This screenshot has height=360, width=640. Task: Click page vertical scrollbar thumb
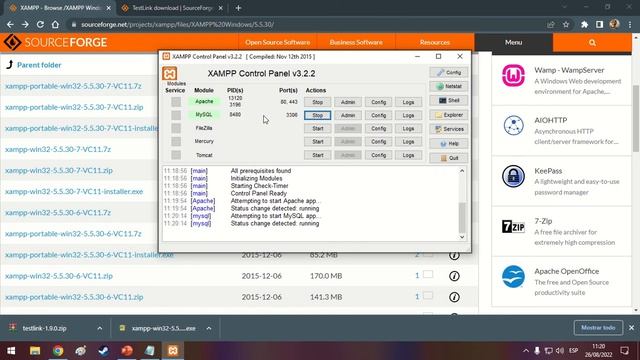point(636,118)
